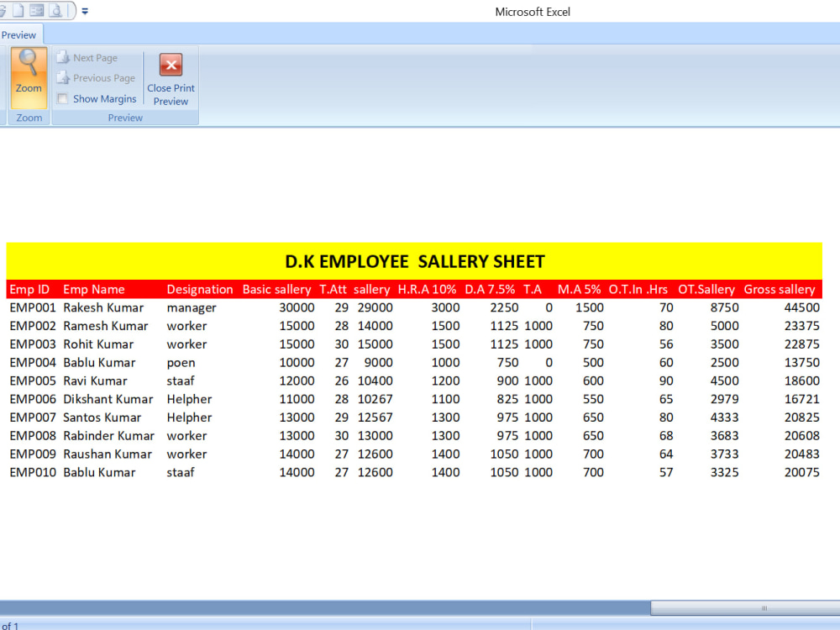This screenshot has width=840, height=630.
Task: Click the Designation column header
Action: click(200, 289)
